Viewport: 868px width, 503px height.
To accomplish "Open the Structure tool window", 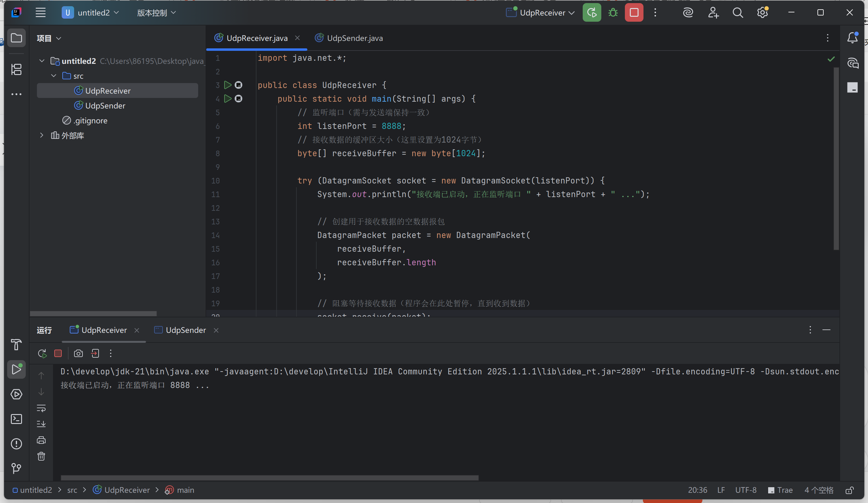I will click(x=16, y=69).
